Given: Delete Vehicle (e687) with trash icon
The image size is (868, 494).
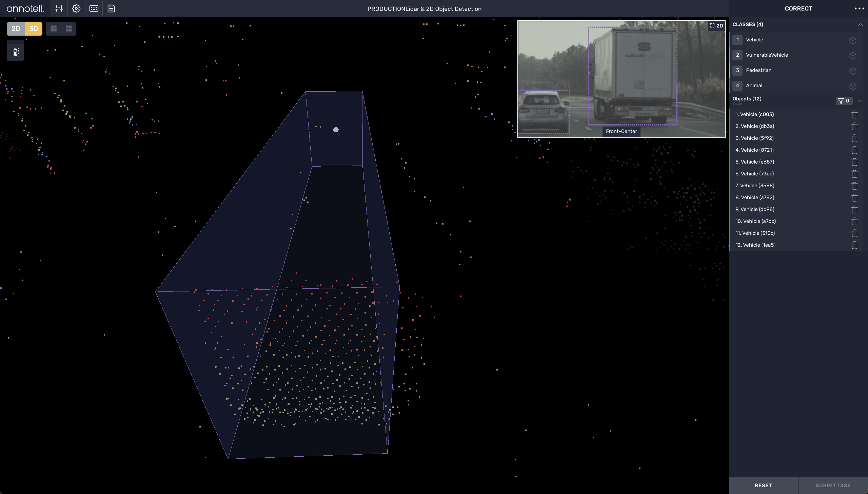Looking at the screenshot, I should click(x=854, y=162).
